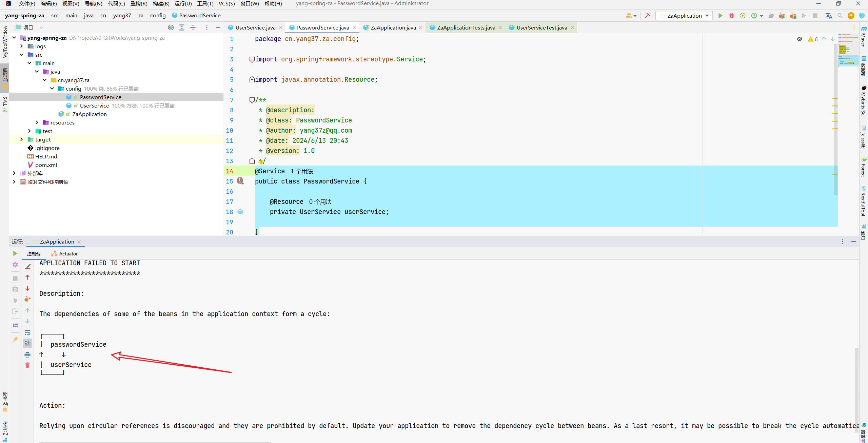Viewport: 868px width, 443px height.
Task: Start debugging with the red bug icon
Action: [732, 16]
